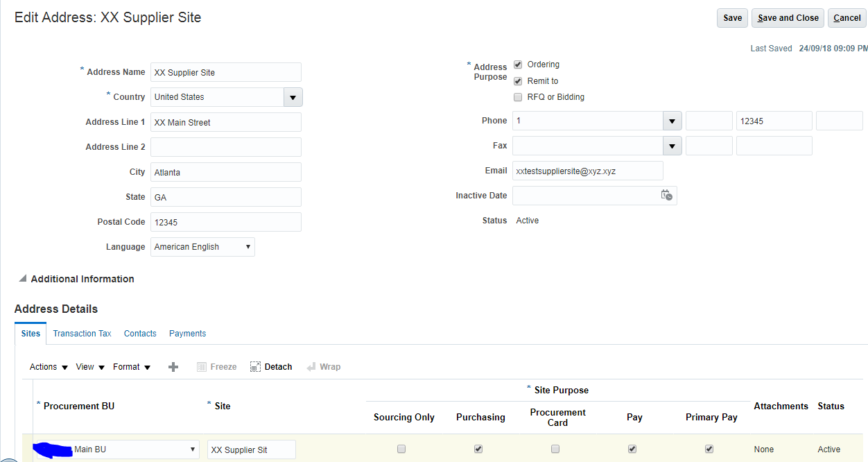Expand the Phone country code dropdown
The height and width of the screenshot is (462, 868).
coord(671,121)
